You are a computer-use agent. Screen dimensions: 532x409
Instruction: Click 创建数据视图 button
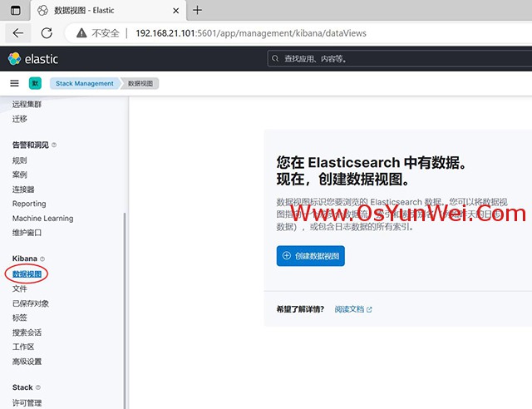[x=310, y=255]
